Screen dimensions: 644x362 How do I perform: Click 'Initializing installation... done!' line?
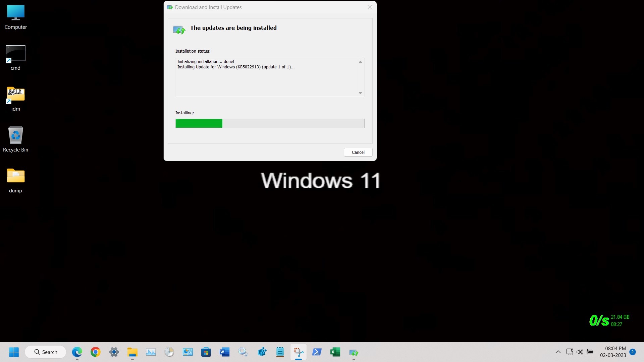point(206,62)
